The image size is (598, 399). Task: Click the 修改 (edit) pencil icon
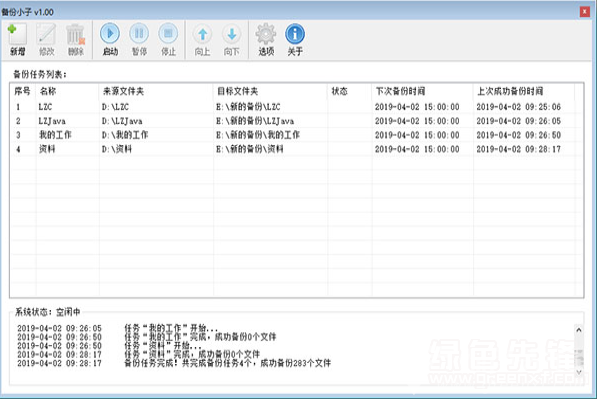click(x=46, y=34)
